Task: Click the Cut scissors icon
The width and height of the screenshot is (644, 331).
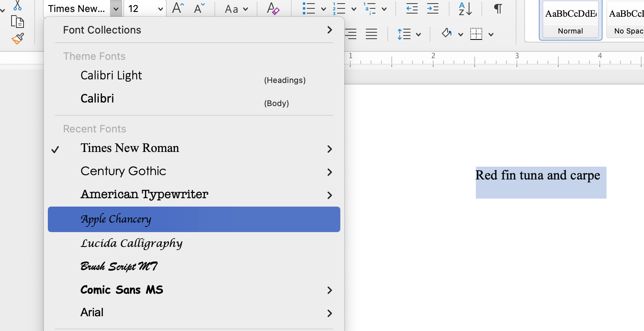Action: click(x=18, y=6)
